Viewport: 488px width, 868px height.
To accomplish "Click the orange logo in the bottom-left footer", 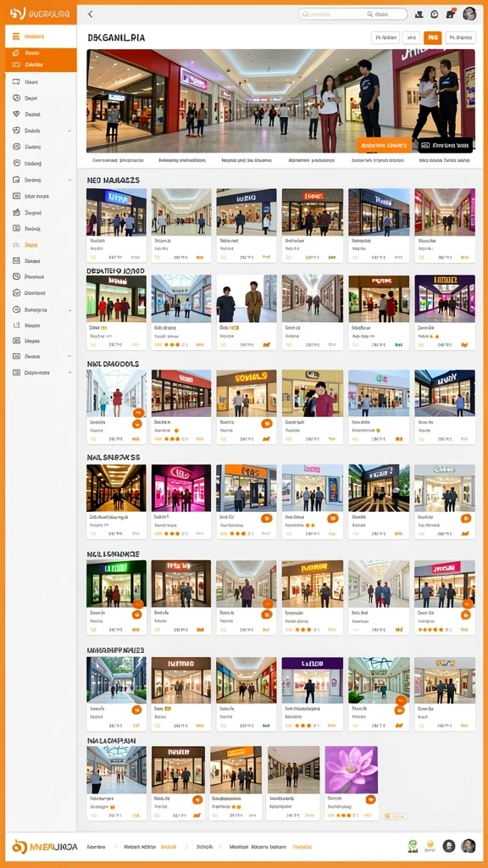I will pyautogui.click(x=19, y=847).
